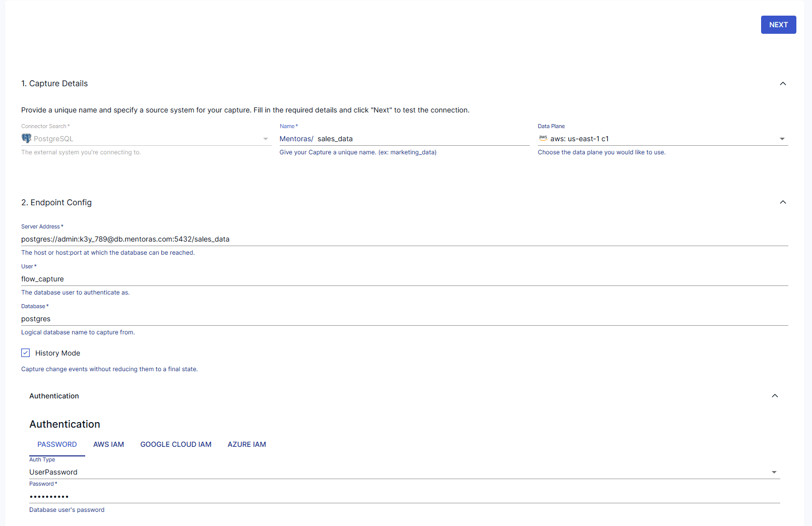812x526 pixels.
Task: Click the Server Address field
Action: (302, 239)
